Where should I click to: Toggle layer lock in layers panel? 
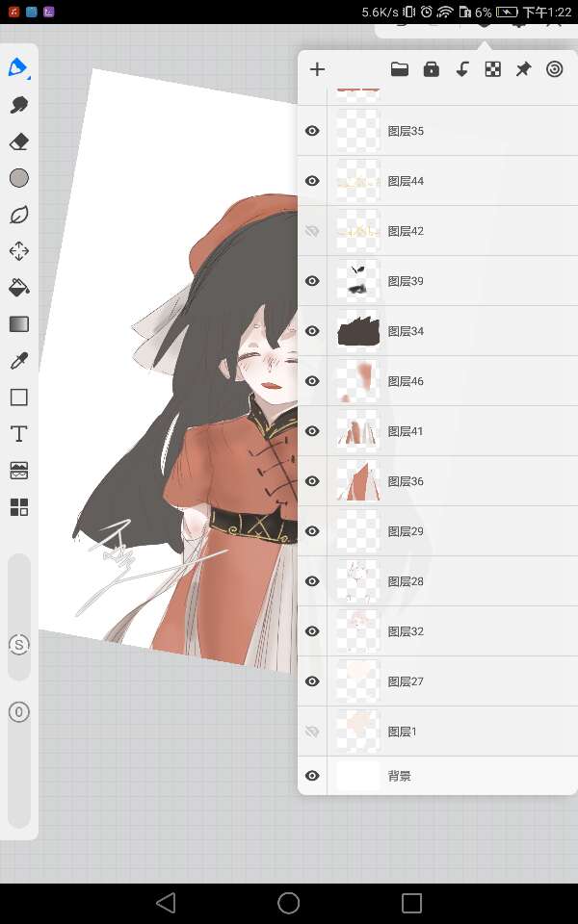pos(431,69)
